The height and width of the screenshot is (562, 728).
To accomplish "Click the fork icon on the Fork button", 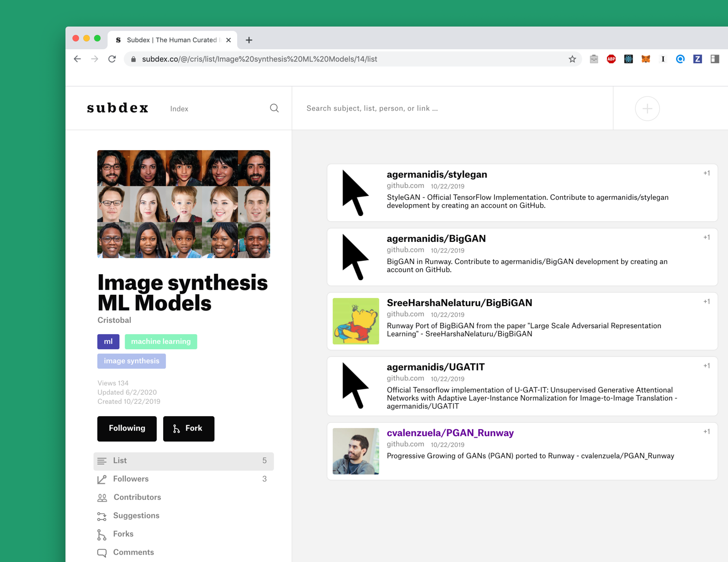I will [176, 429].
